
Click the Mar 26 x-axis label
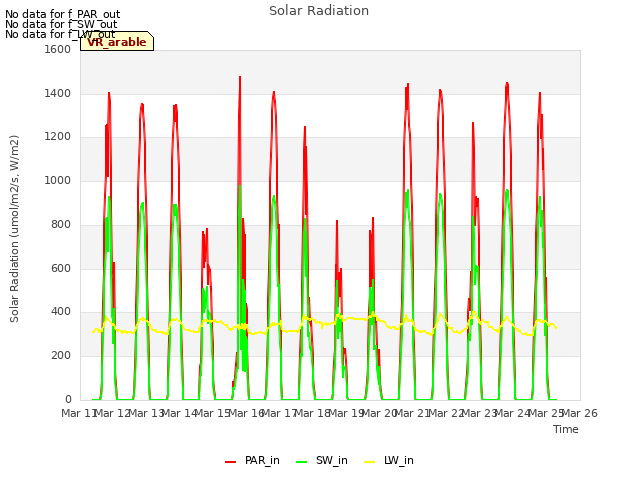(580, 413)
